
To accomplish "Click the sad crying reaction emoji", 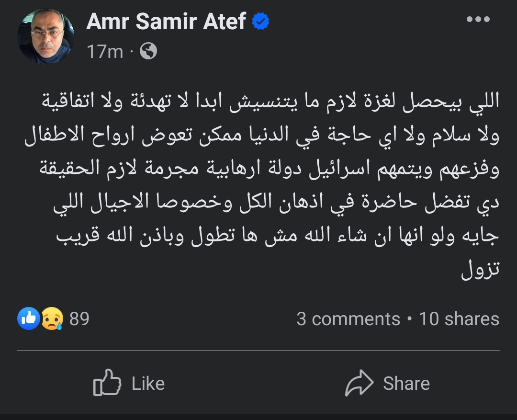I will coord(52,318).
